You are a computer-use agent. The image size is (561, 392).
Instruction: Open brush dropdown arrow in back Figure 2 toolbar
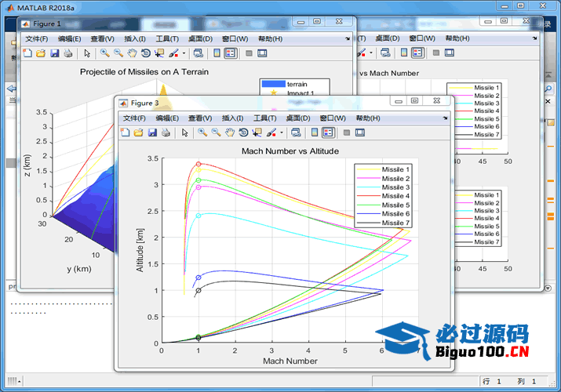pyautogui.click(x=371, y=53)
